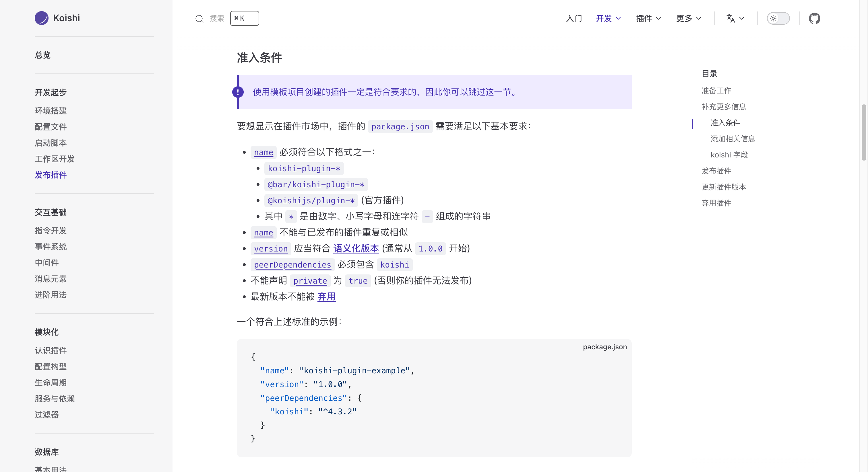Open 配置构型 sidebar page
This screenshot has width=868, height=472.
pyautogui.click(x=51, y=366)
